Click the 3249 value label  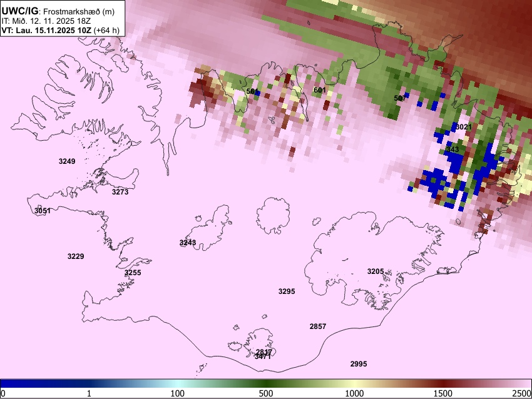pyautogui.click(x=67, y=161)
